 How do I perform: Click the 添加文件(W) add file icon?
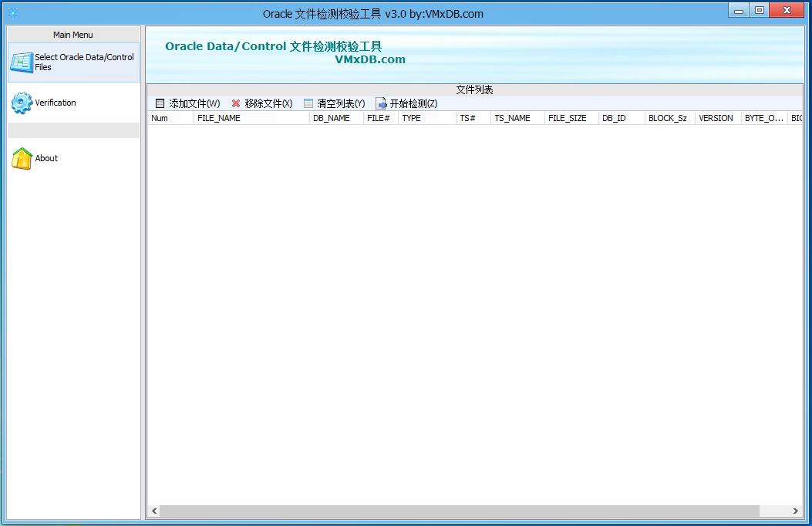pos(160,103)
